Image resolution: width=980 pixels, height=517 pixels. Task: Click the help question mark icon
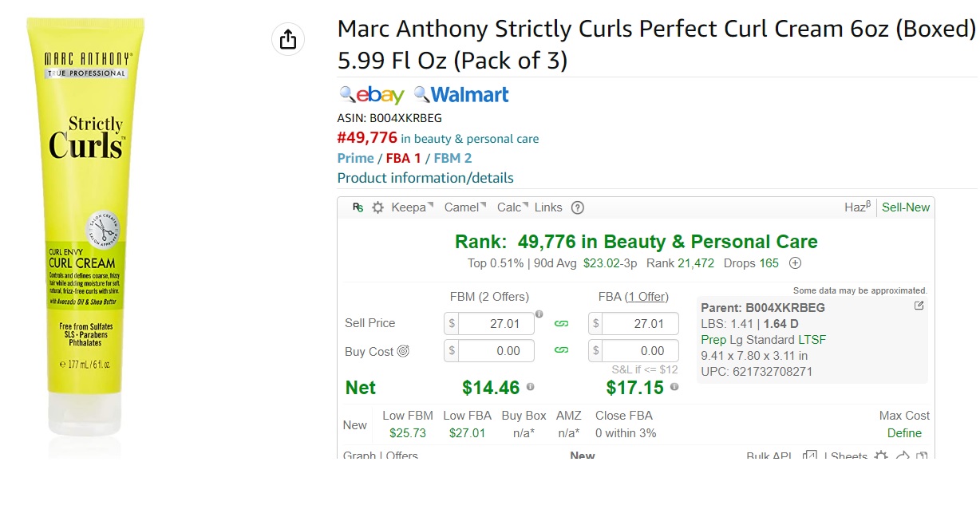[578, 207]
